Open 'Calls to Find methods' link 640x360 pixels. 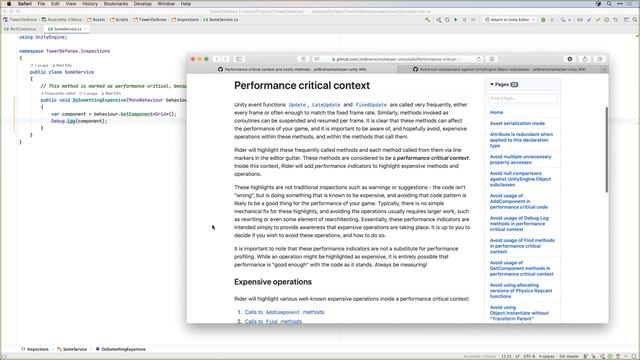click(x=273, y=322)
